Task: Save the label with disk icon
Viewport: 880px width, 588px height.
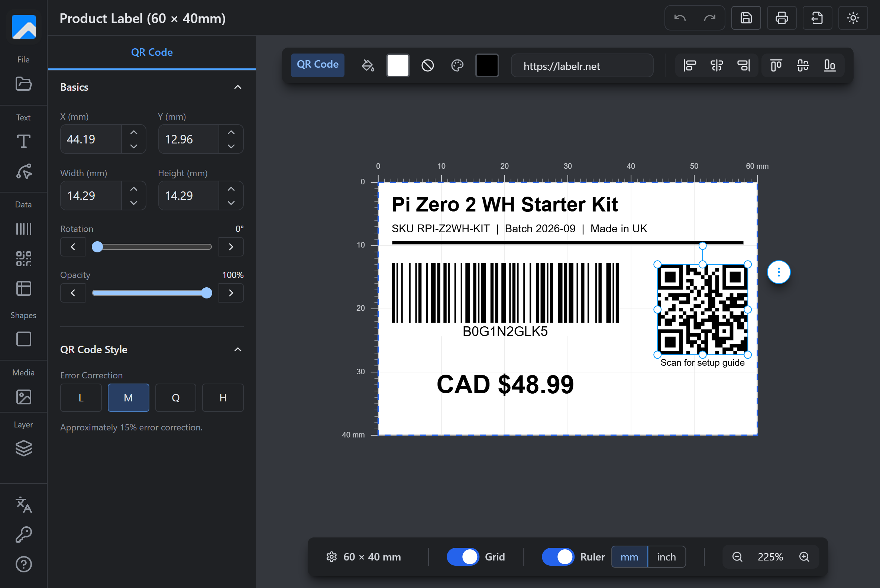Action: (x=746, y=18)
